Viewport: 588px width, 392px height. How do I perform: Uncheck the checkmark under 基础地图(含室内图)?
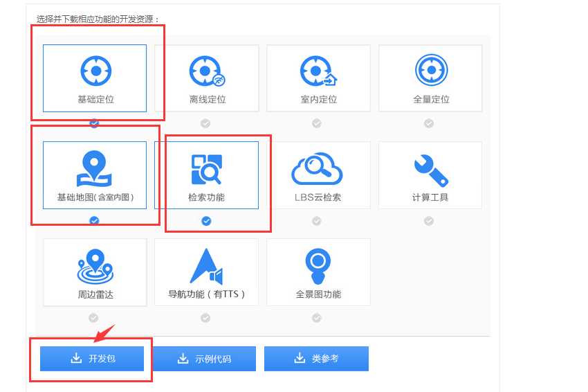click(x=95, y=221)
